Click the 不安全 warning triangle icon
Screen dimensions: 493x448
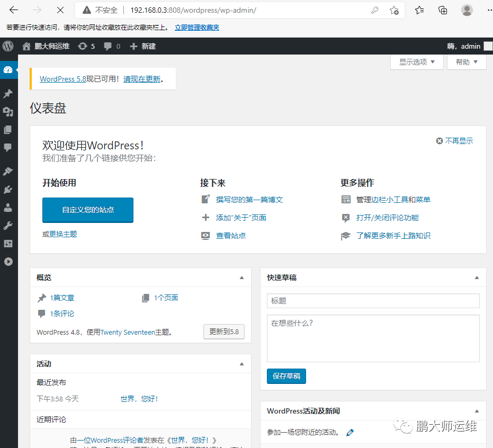pos(87,10)
